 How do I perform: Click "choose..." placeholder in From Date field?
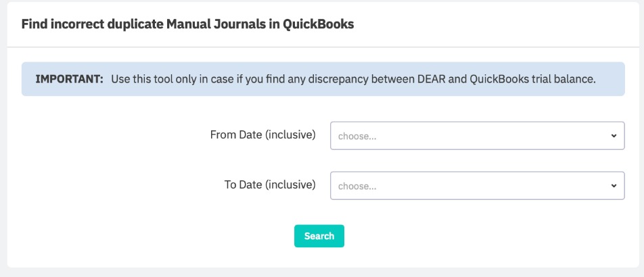pos(357,136)
